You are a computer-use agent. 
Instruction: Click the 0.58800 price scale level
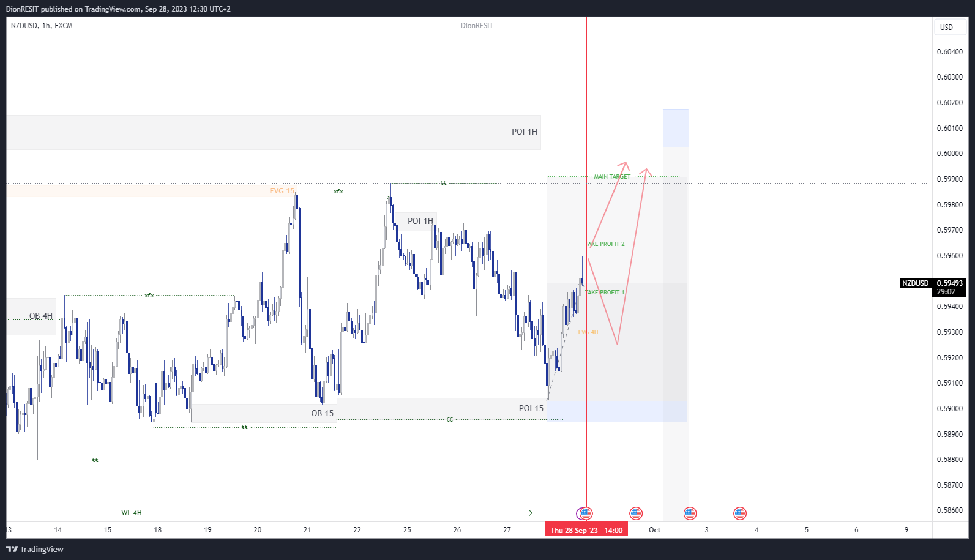pyautogui.click(x=950, y=460)
